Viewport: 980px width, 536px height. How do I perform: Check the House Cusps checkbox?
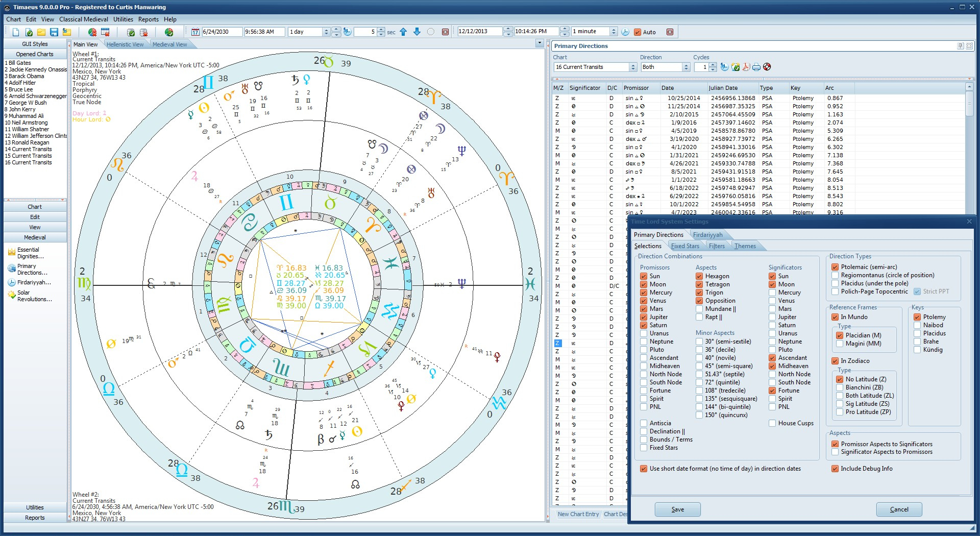pyautogui.click(x=772, y=423)
